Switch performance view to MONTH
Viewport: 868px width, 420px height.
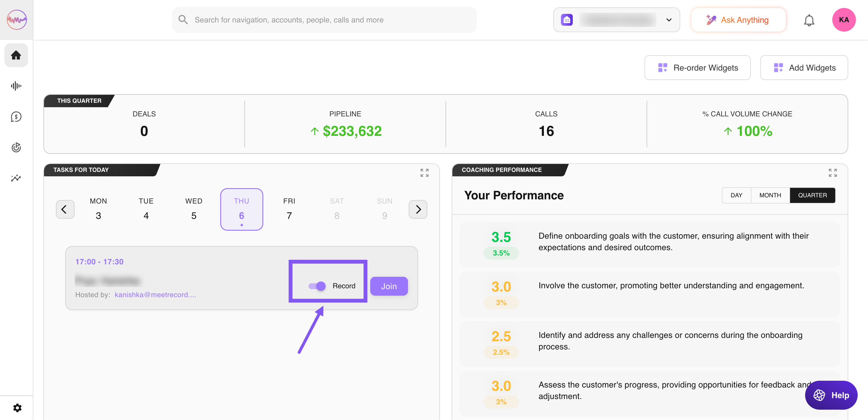point(770,195)
